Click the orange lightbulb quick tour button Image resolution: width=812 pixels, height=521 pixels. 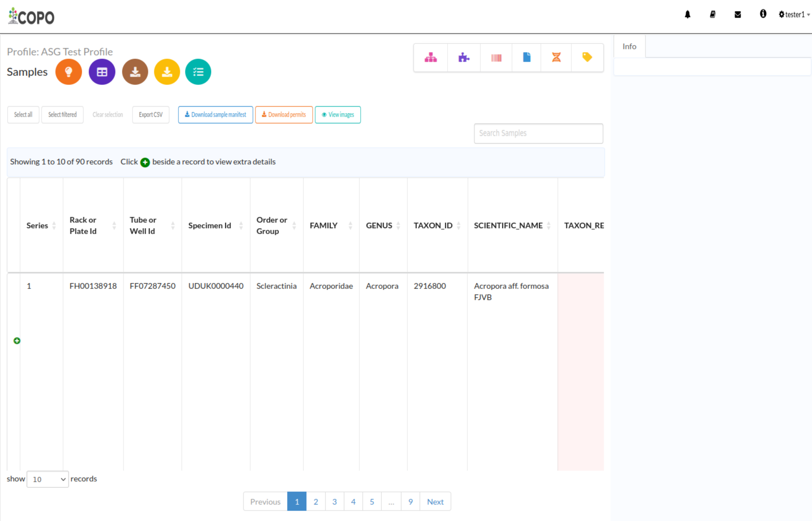(x=69, y=72)
